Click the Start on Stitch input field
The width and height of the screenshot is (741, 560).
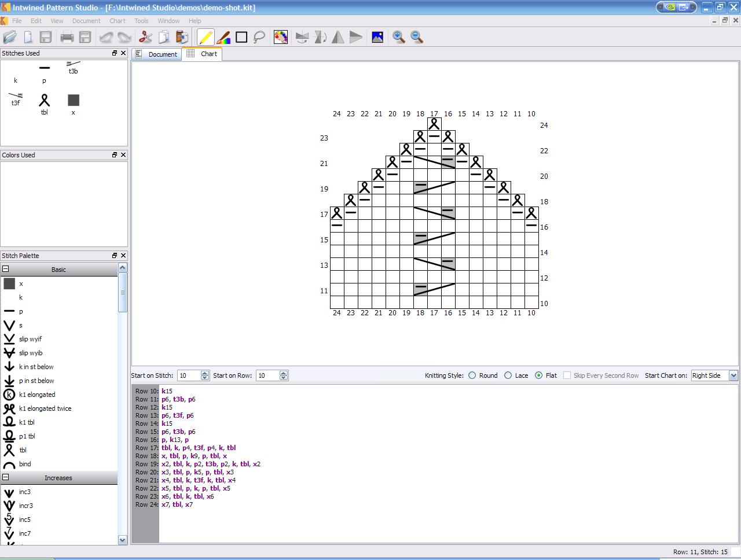[188, 375]
